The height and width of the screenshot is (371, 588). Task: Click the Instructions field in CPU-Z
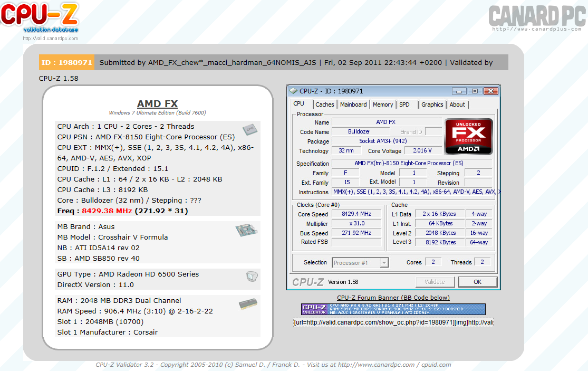[x=416, y=192]
